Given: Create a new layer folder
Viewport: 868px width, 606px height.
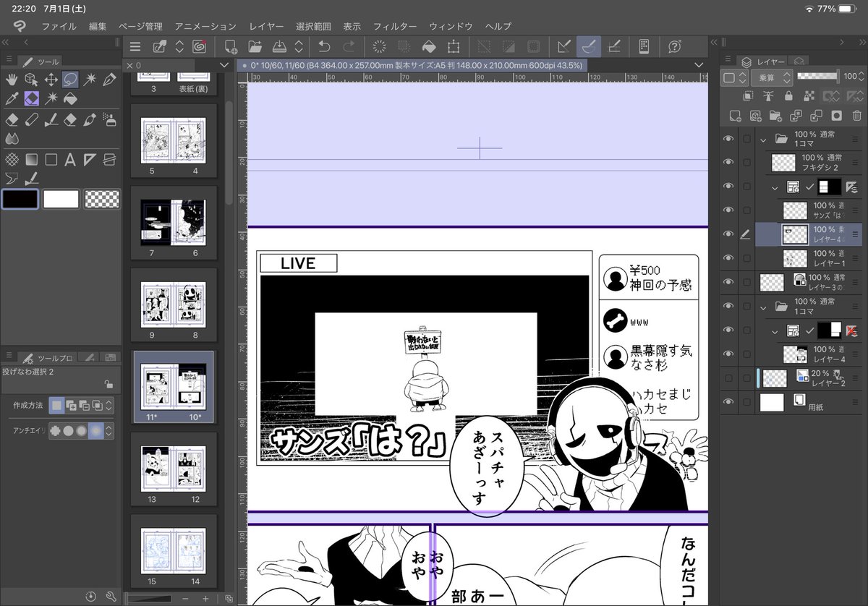Looking at the screenshot, I should (775, 115).
